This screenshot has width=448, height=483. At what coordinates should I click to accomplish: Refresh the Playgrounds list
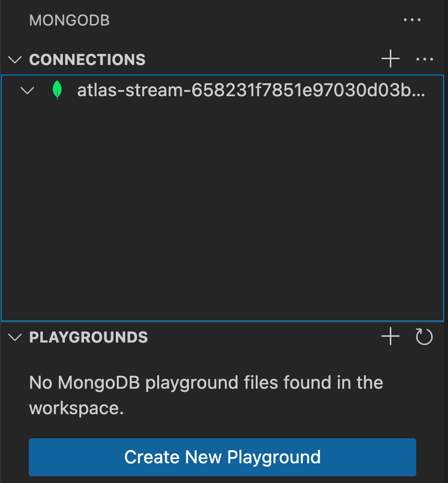[x=424, y=337]
